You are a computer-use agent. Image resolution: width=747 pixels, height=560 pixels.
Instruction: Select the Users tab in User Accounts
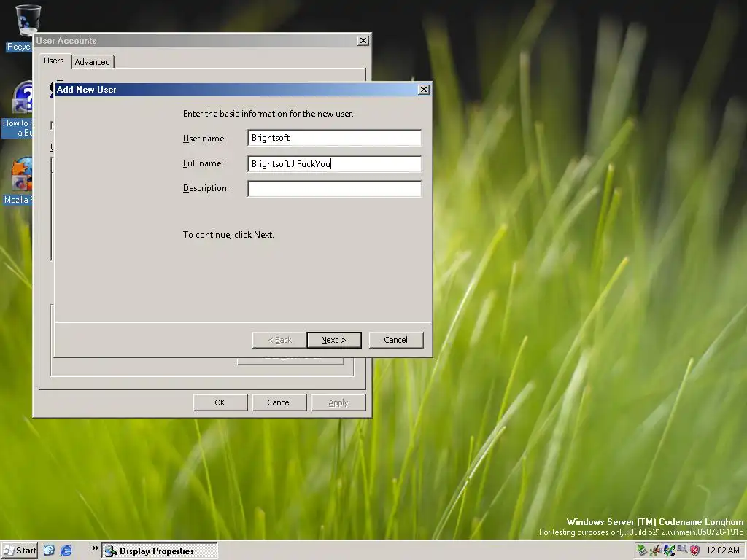(54, 61)
